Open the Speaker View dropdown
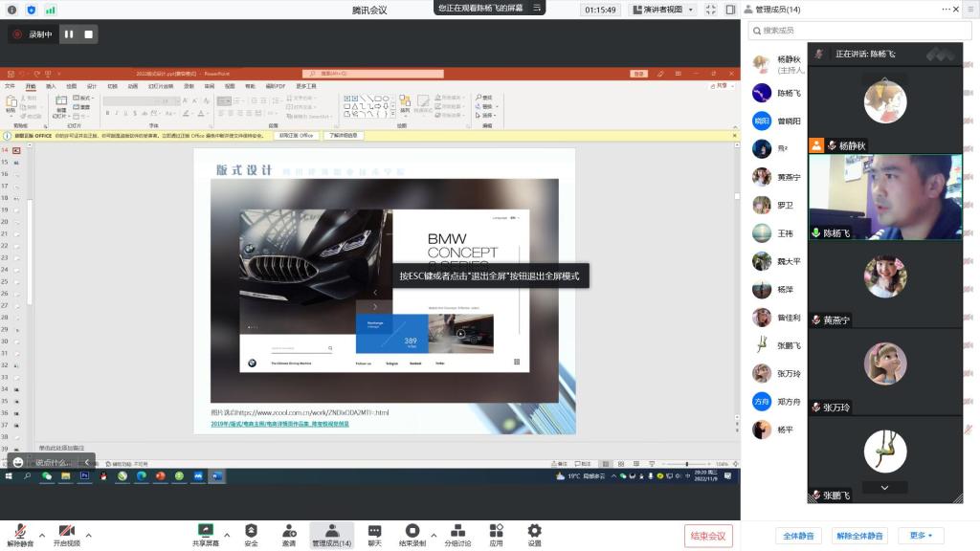 pyautogui.click(x=663, y=10)
